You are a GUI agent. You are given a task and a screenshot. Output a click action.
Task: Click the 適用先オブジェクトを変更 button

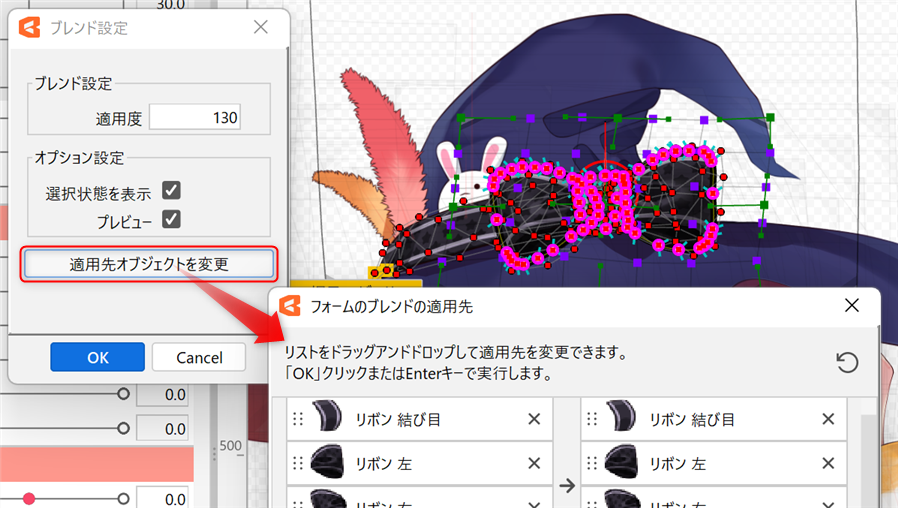pos(149,264)
